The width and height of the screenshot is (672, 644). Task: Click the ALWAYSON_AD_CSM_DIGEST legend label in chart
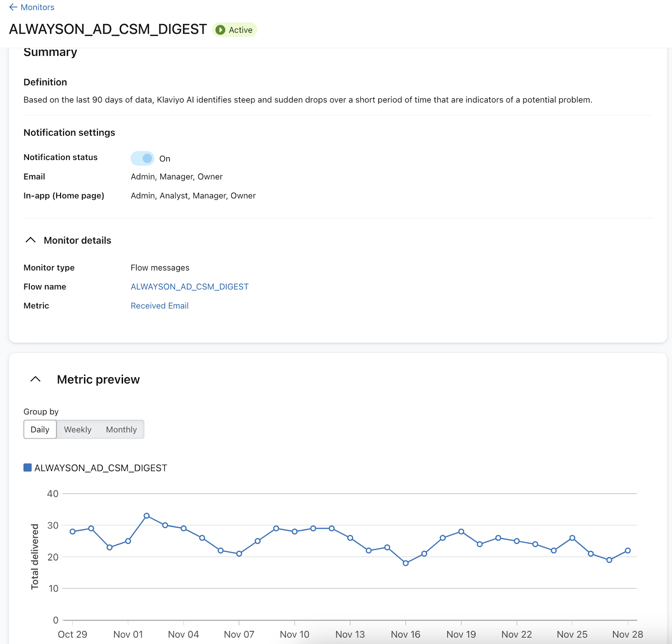point(101,468)
